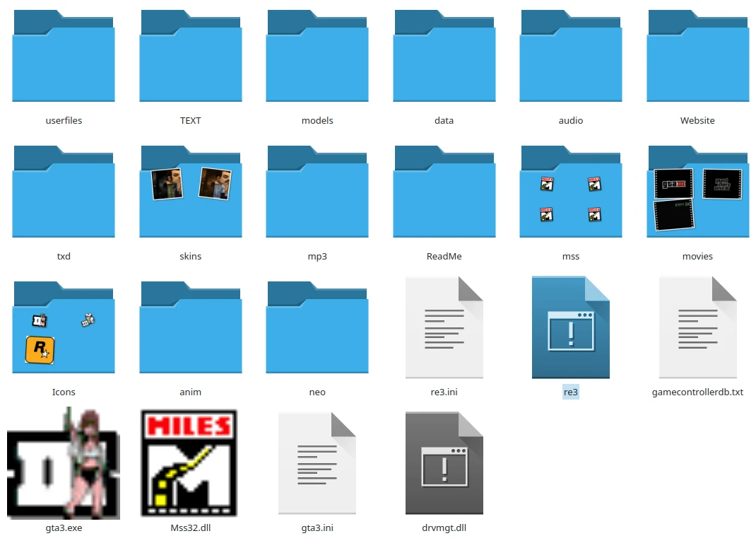Select the txd folder icon
Viewport: 756px width, 548px height.
click(64, 192)
